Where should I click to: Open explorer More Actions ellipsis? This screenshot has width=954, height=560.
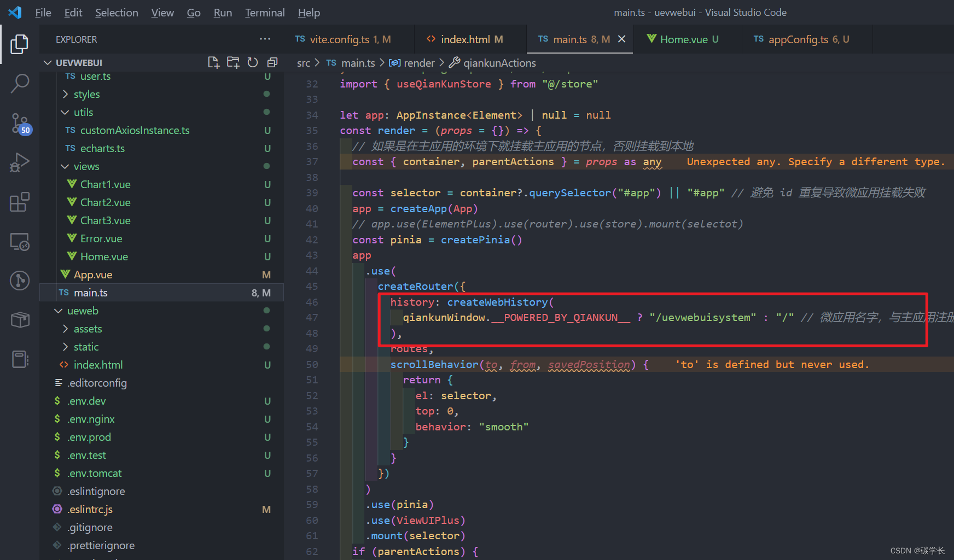[x=265, y=39]
